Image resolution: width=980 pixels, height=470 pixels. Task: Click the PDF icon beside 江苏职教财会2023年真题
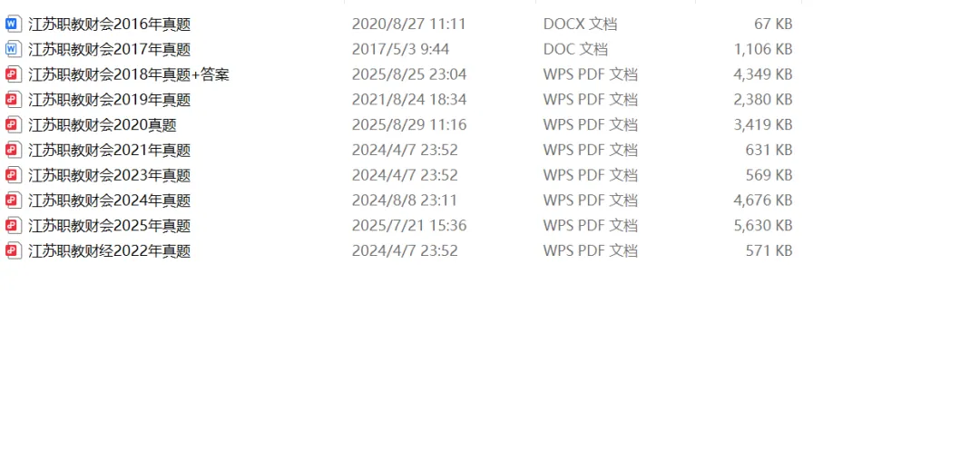(x=13, y=176)
